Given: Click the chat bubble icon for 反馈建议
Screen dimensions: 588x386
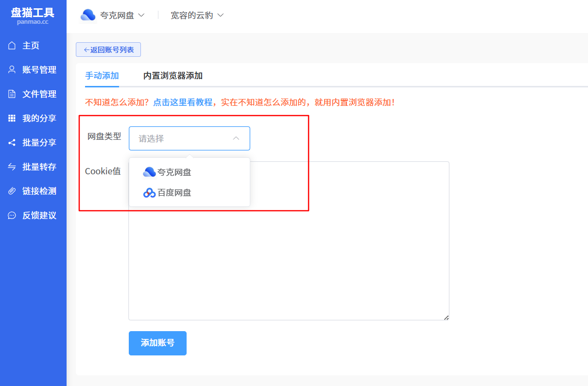Looking at the screenshot, I should pyautogui.click(x=12, y=216).
